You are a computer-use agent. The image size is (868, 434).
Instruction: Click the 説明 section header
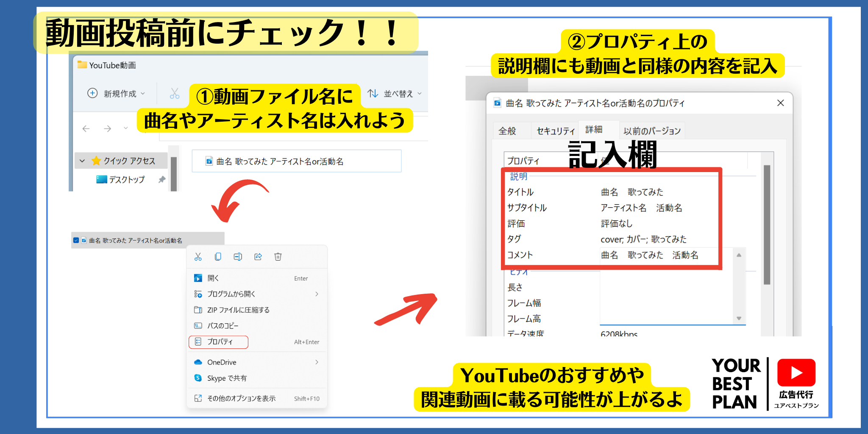tap(518, 176)
